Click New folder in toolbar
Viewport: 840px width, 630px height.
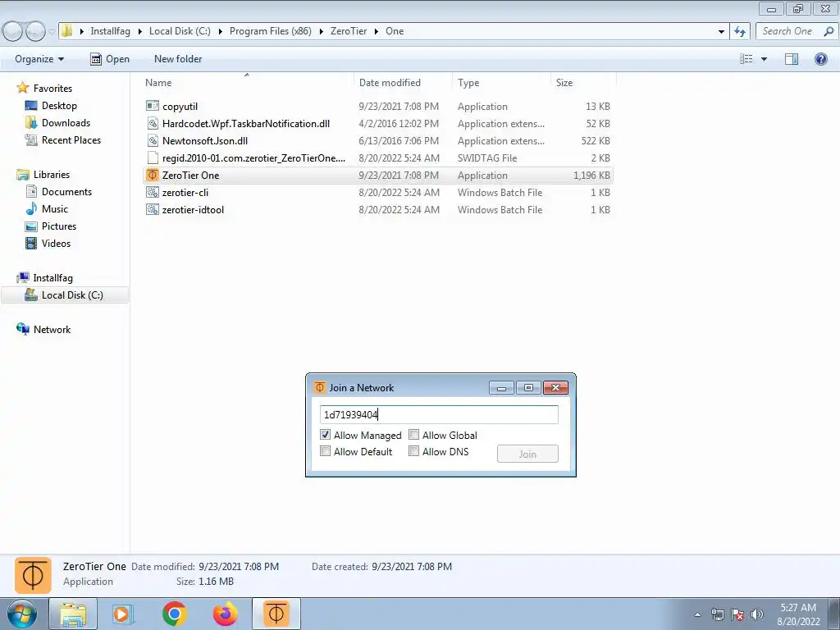pyautogui.click(x=178, y=59)
